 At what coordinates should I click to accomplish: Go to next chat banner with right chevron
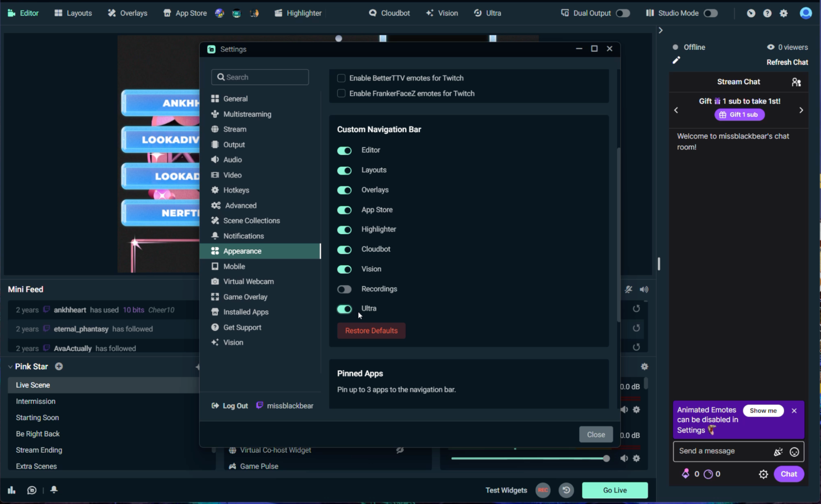click(801, 110)
